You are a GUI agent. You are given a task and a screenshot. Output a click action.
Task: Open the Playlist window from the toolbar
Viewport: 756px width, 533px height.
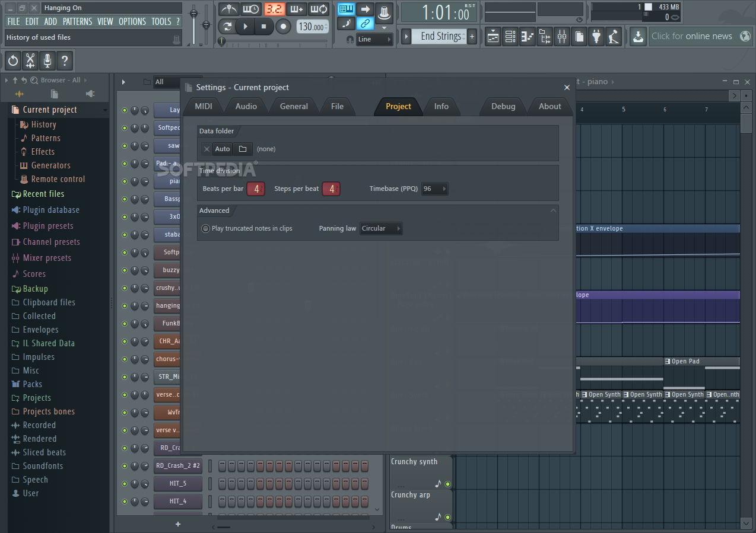coord(493,37)
